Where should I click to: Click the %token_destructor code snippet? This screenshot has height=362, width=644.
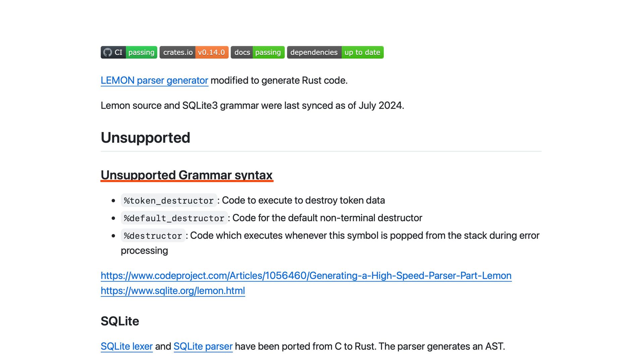tap(169, 200)
